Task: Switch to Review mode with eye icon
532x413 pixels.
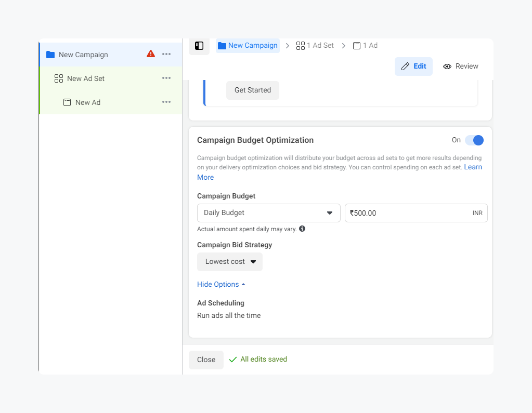Action: click(461, 66)
